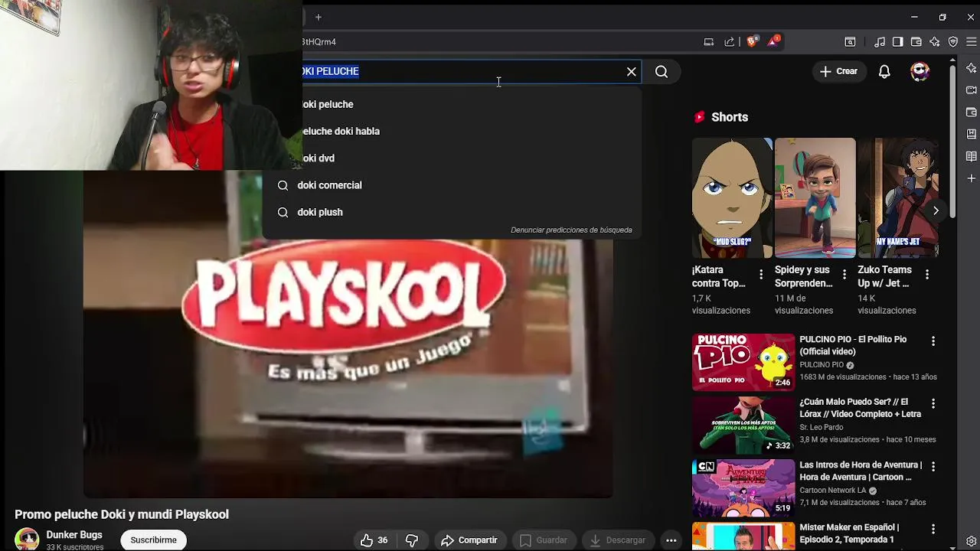Clear the YouTube search box with the X
The height and width of the screenshot is (551, 980).
(632, 71)
